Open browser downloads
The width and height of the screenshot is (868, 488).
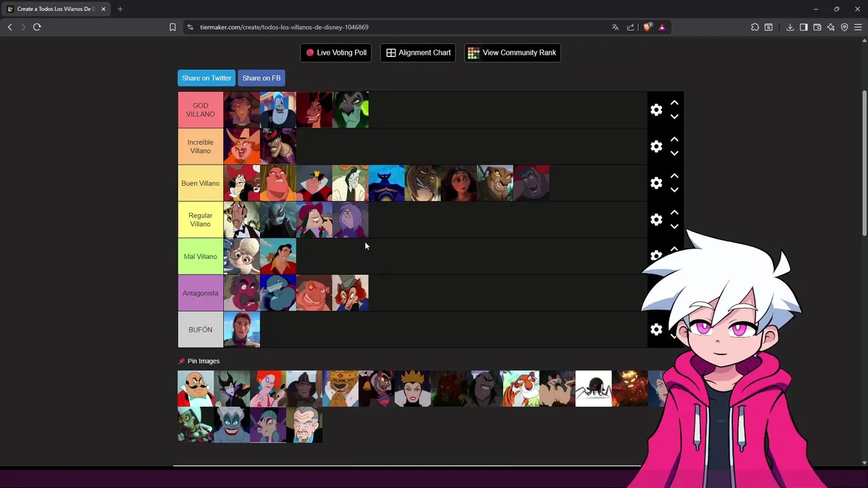[x=790, y=27]
